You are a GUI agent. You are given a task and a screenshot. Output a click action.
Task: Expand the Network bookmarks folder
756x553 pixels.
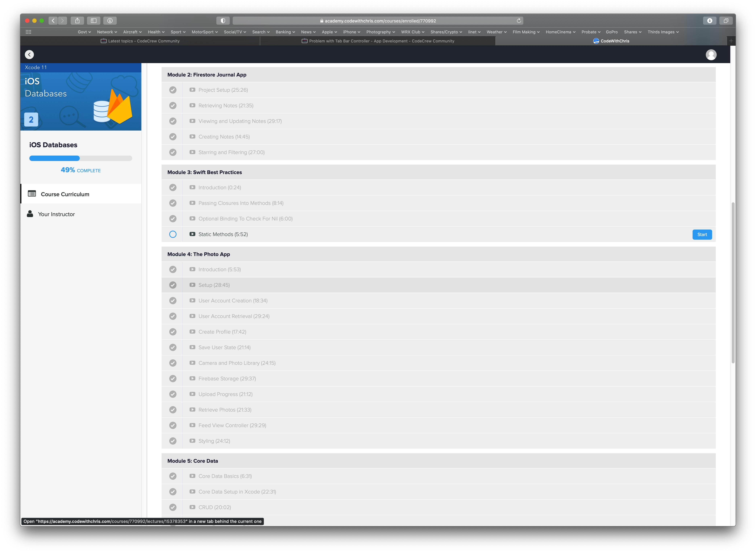(107, 32)
